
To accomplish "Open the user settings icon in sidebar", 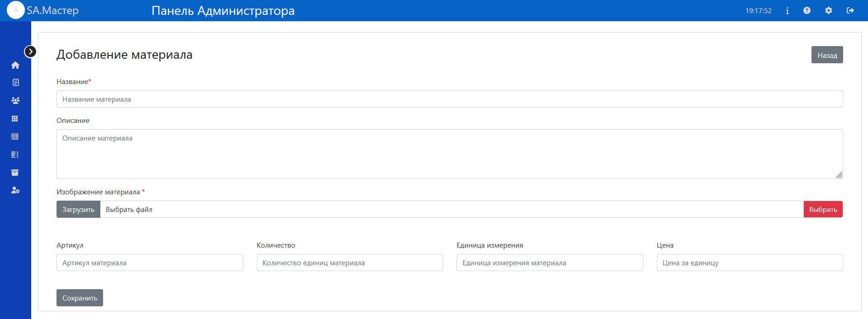I will click(15, 190).
